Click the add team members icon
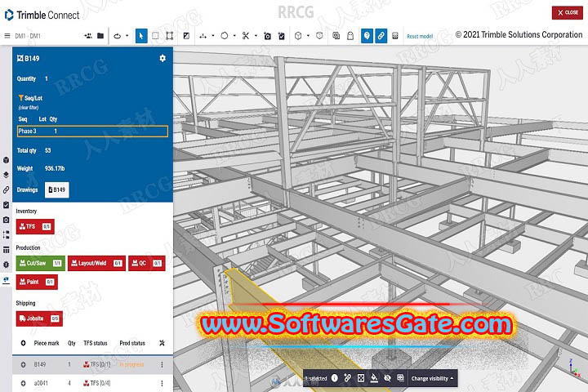The image size is (588, 392). tap(88, 36)
